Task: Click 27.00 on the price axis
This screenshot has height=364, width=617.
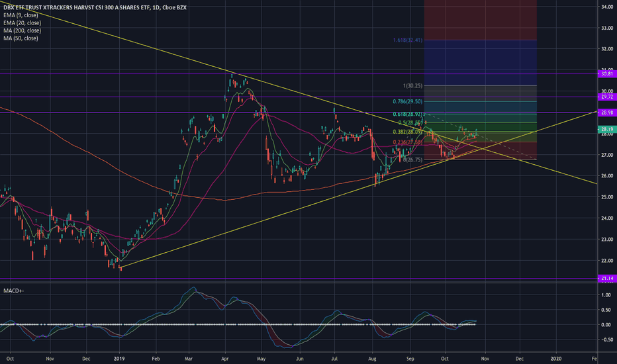Action: tap(607, 155)
